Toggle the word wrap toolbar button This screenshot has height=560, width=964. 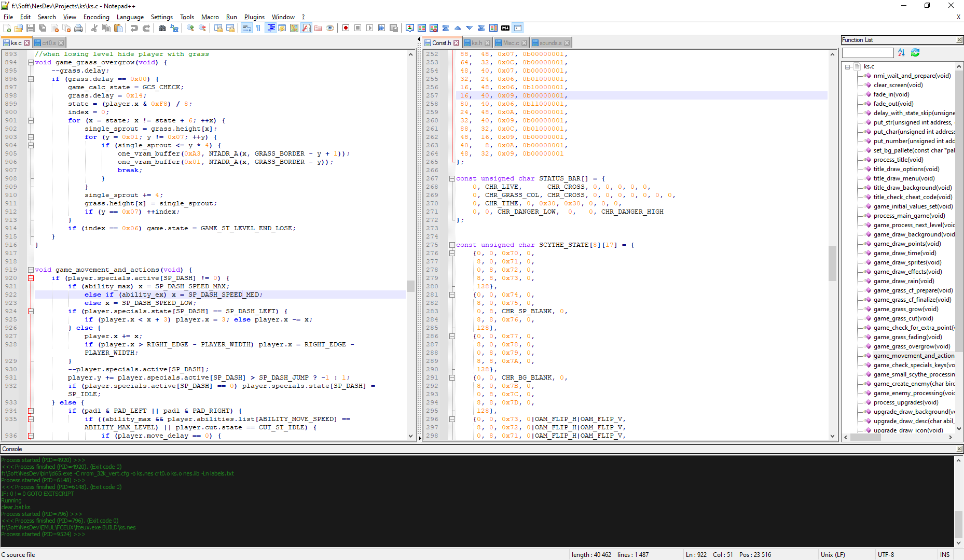(x=246, y=28)
